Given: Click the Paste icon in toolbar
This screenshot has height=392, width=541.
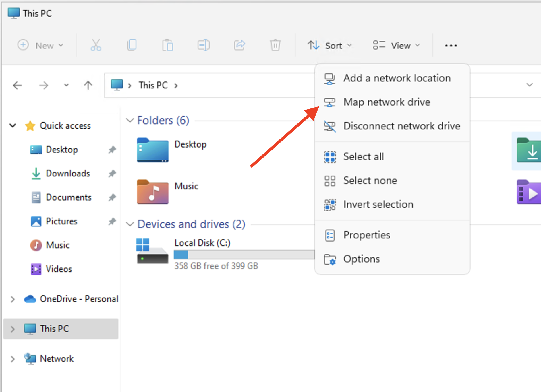Looking at the screenshot, I should click(168, 45).
